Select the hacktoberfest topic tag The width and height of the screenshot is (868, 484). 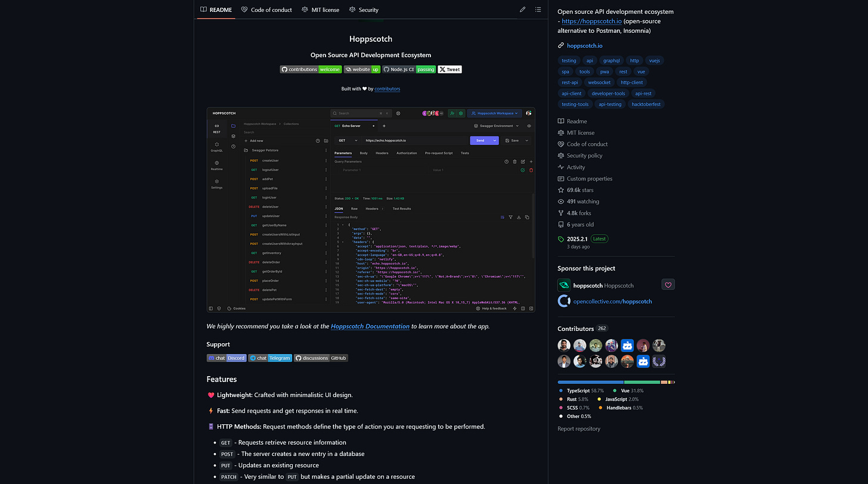646,104
